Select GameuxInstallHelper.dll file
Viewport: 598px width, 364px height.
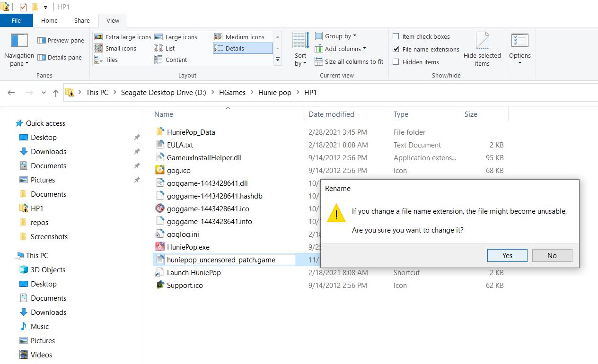coord(204,157)
